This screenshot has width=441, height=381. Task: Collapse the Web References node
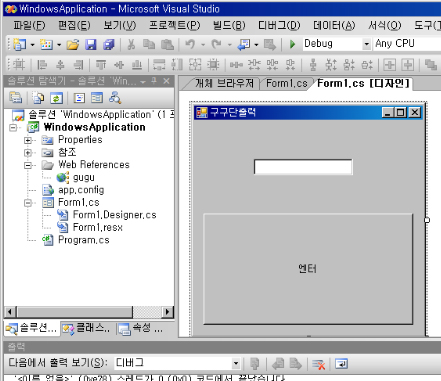28,165
